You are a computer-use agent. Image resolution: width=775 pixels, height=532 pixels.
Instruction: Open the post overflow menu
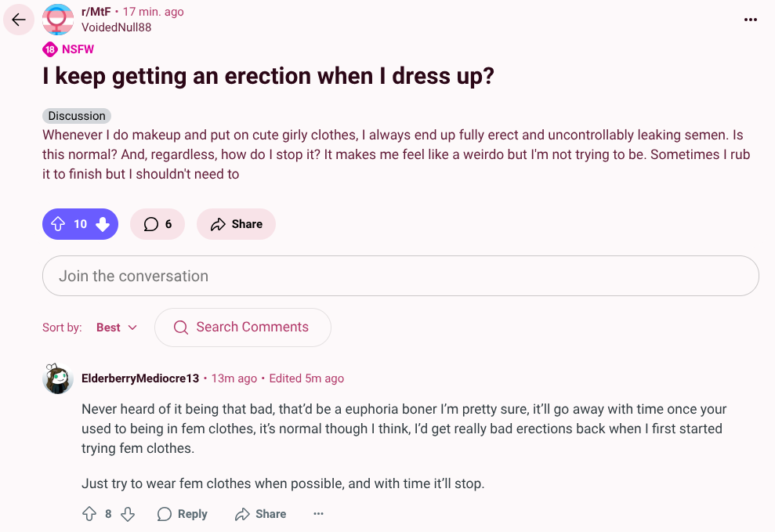(751, 20)
